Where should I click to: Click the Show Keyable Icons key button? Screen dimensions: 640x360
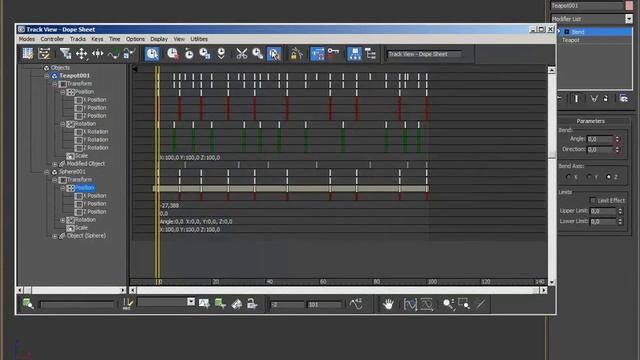(333, 53)
